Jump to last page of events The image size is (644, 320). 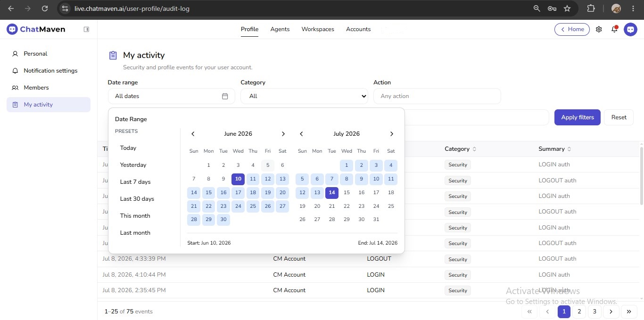pos(629,312)
